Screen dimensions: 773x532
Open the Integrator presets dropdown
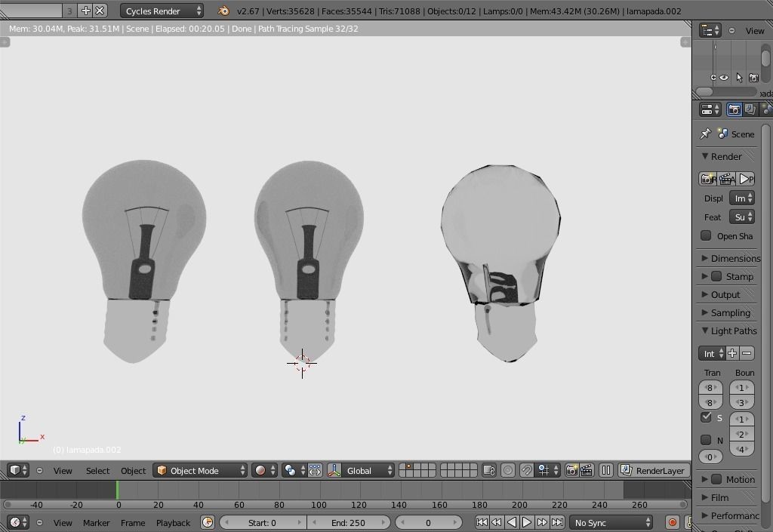(712, 353)
